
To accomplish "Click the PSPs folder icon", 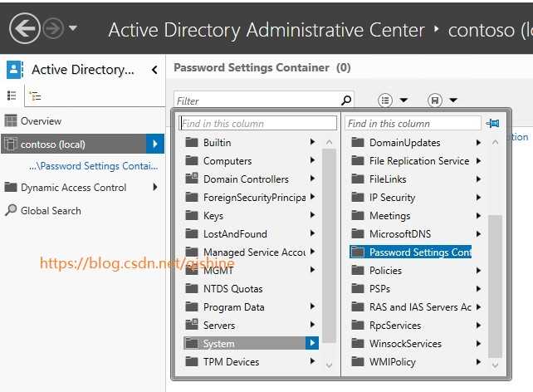I will [x=358, y=289].
